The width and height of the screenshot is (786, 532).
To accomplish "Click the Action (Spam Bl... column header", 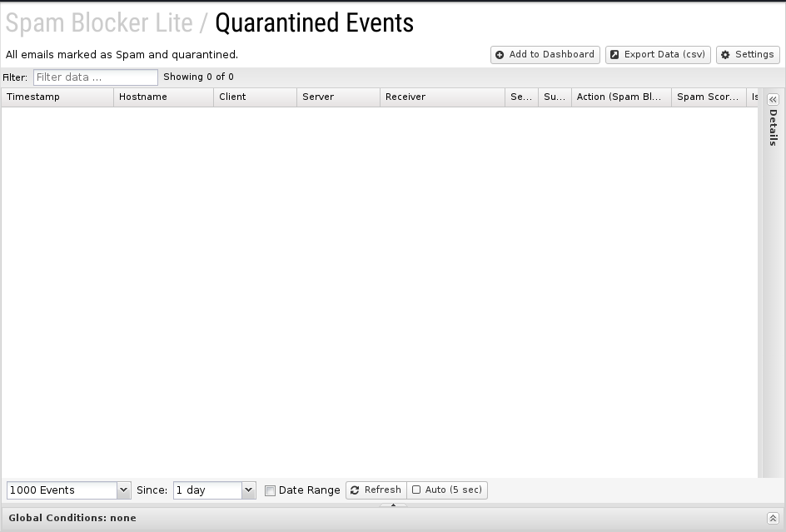I will tap(621, 97).
